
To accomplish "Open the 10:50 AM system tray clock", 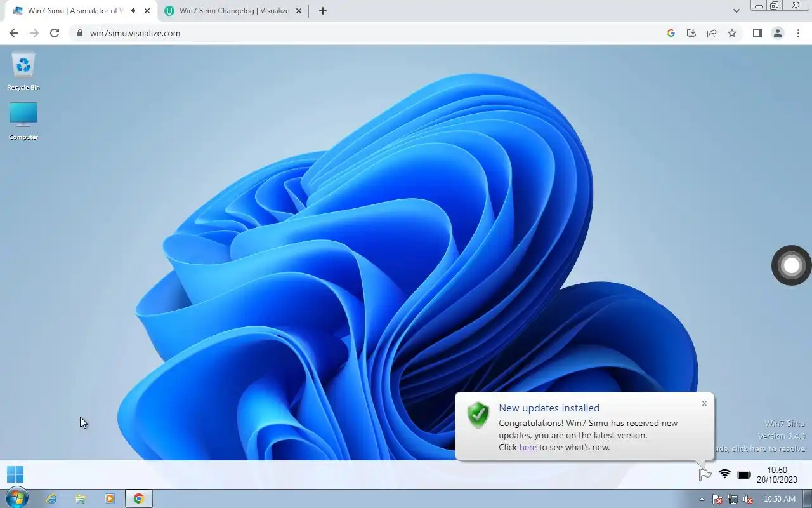I will (x=780, y=499).
